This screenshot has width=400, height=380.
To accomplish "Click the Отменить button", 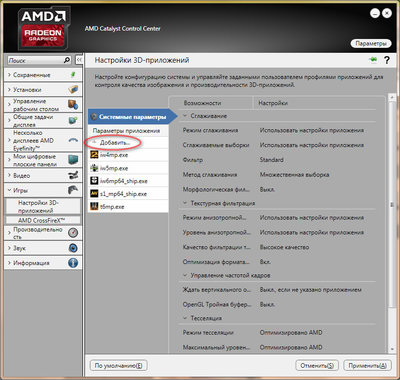I will 317,365.
